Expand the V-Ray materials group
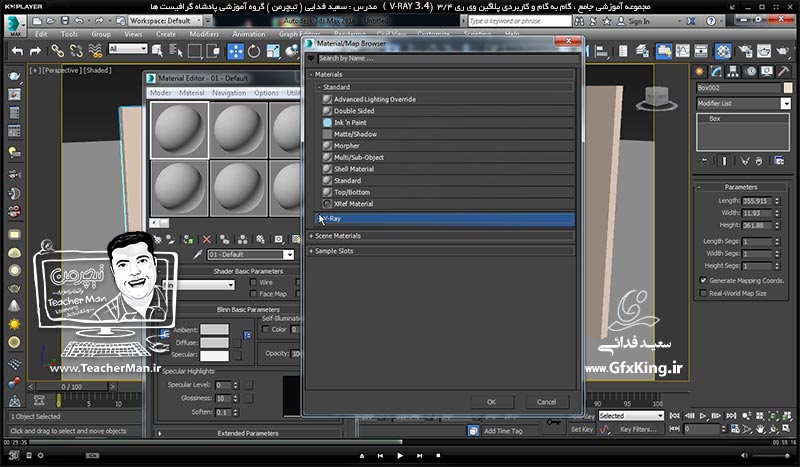 point(445,218)
